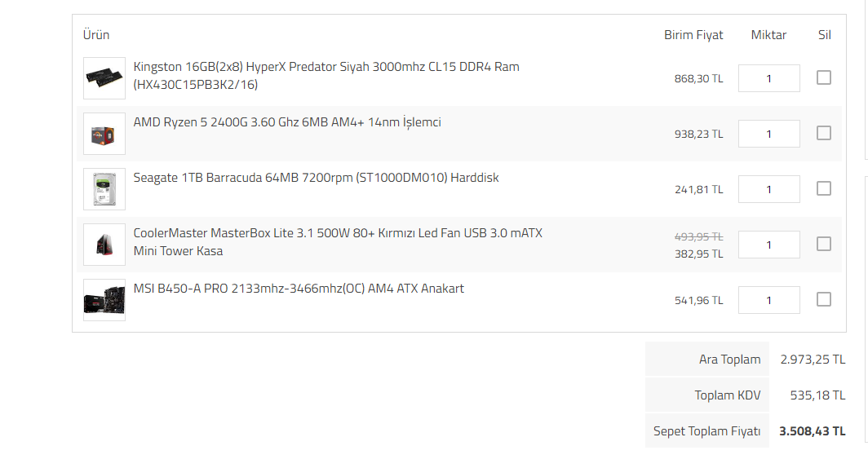Focus the MSI B450-A PRO quantity input
This screenshot has height=459, width=868.
coord(768,300)
